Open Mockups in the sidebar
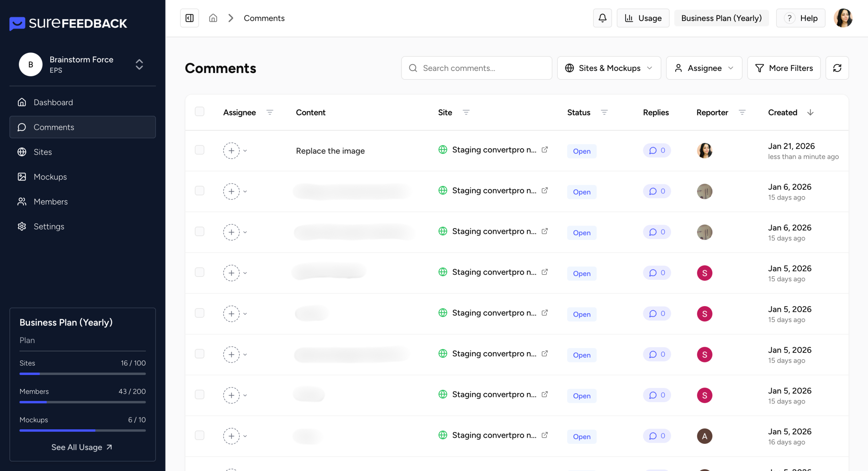 point(50,177)
